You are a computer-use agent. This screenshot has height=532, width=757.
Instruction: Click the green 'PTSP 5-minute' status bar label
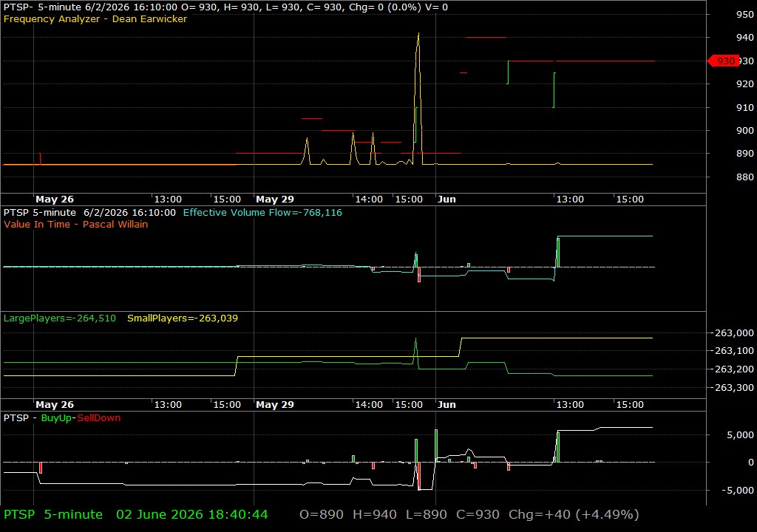click(x=53, y=514)
